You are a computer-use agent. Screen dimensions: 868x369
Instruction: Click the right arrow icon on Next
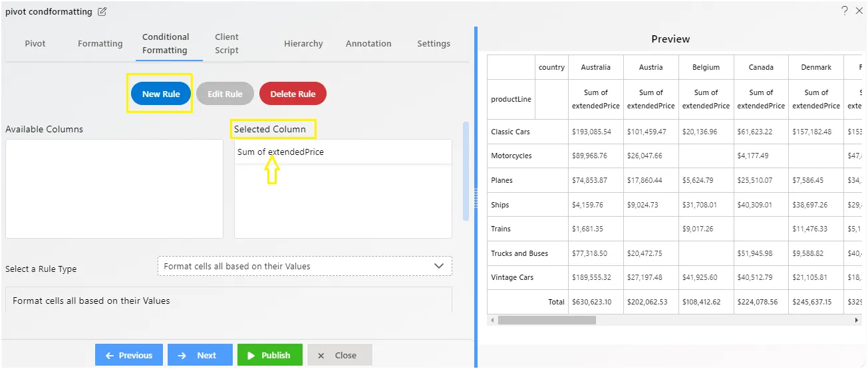tap(182, 356)
